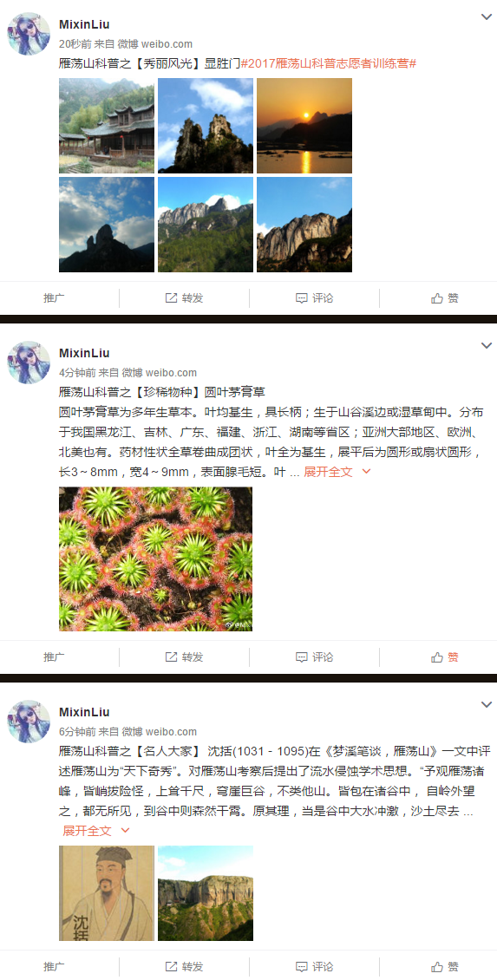Open the MixinLiu avatar on the first post
The image size is (497, 980).
pyautogui.click(x=29, y=34)
